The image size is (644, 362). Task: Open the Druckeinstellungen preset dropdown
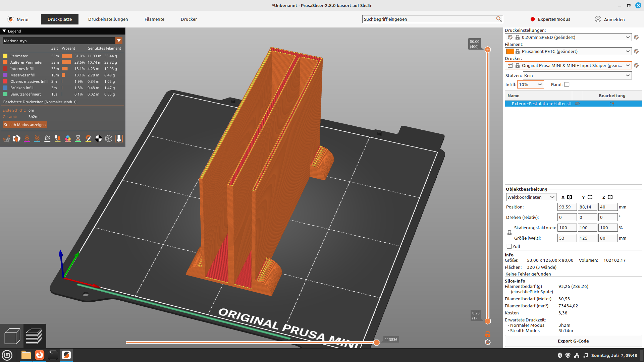568,37
